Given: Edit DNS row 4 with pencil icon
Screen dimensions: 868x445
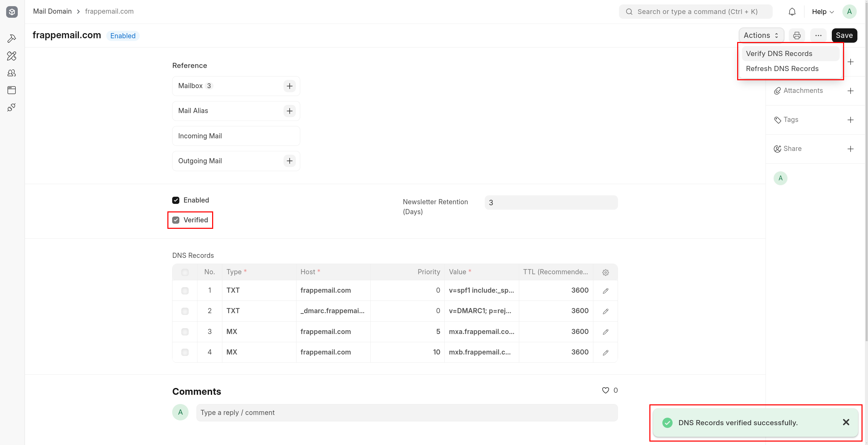Looking at the screenshot, I should [605, 352].
